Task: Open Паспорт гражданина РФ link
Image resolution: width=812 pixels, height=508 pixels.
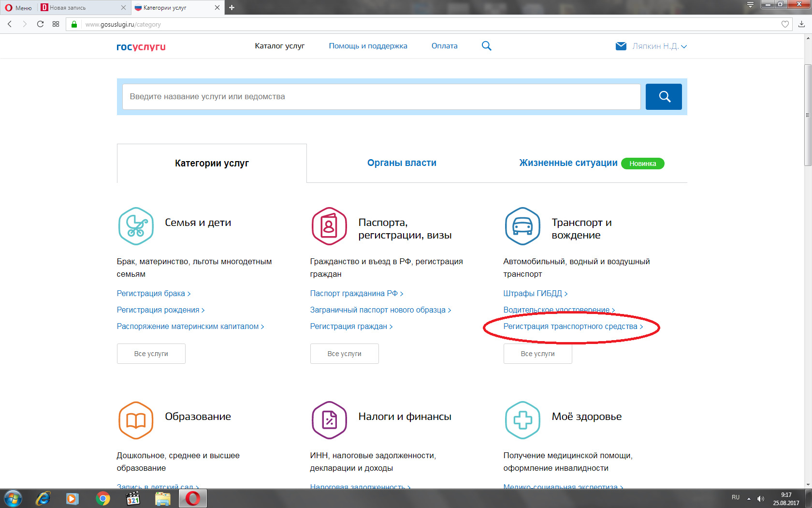Action: [x=357, y=294]
